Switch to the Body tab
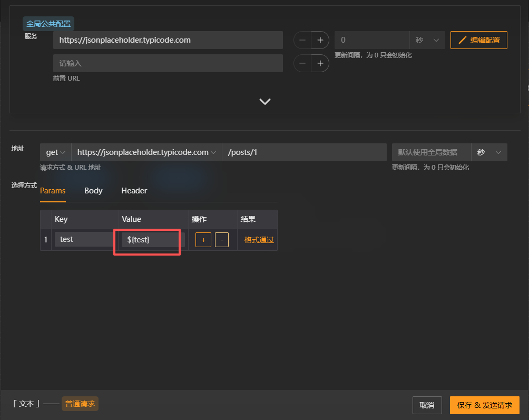The image size is (529, 420). pos(93,191)
